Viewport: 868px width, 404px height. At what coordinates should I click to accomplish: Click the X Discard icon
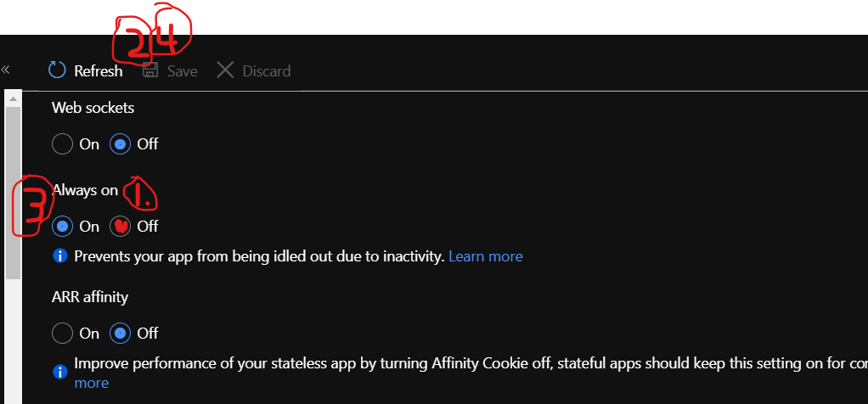225,70
